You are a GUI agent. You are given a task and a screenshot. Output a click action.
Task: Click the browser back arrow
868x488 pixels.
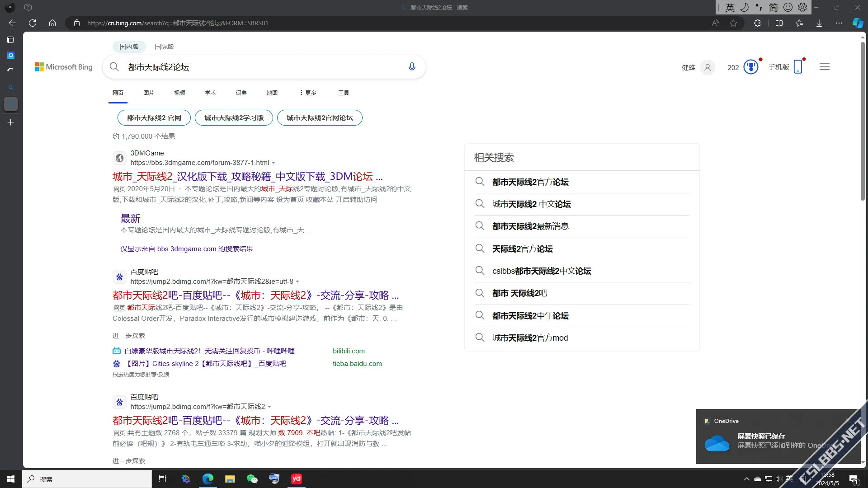pos(13,23)
